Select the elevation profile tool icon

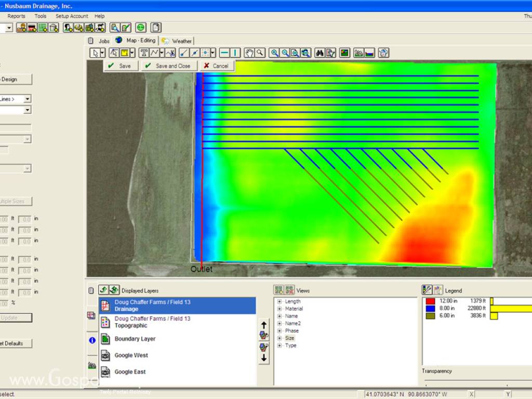(369, 53)
